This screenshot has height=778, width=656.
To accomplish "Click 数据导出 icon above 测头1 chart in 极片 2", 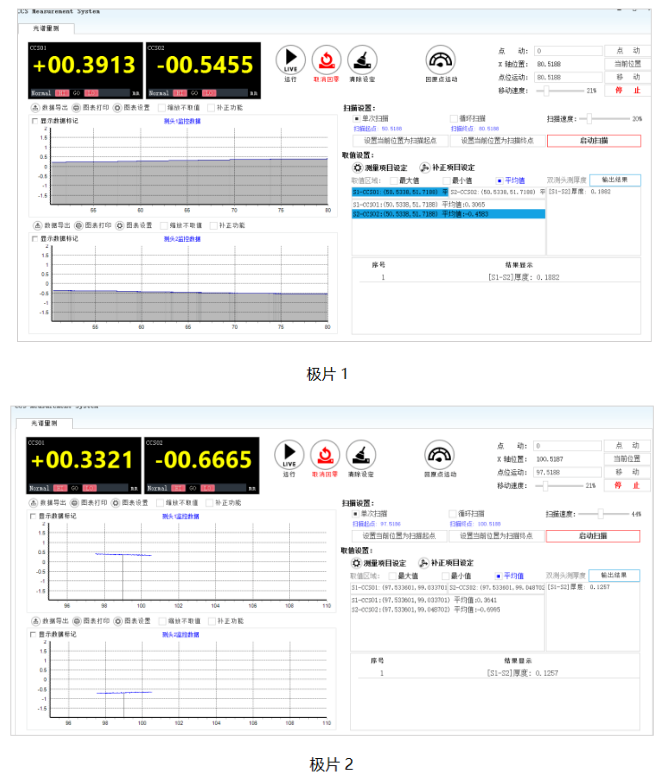I will (33, 503).
